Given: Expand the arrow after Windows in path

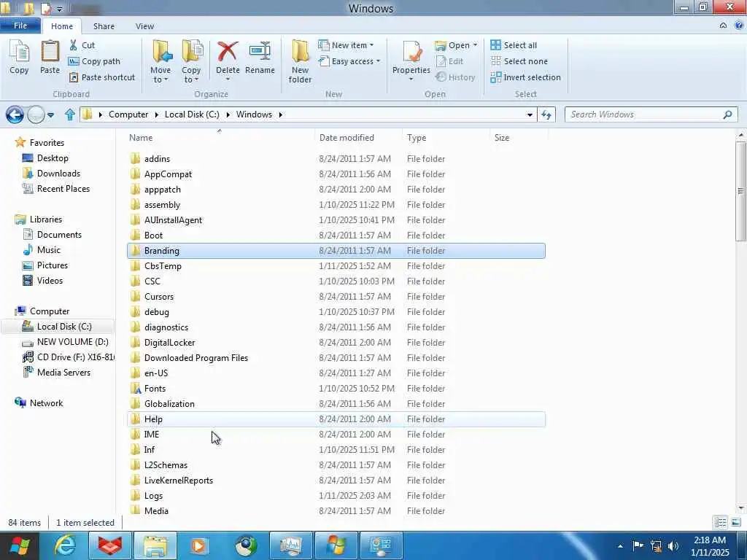Looking at the screenshot, I should pos(281,114).
